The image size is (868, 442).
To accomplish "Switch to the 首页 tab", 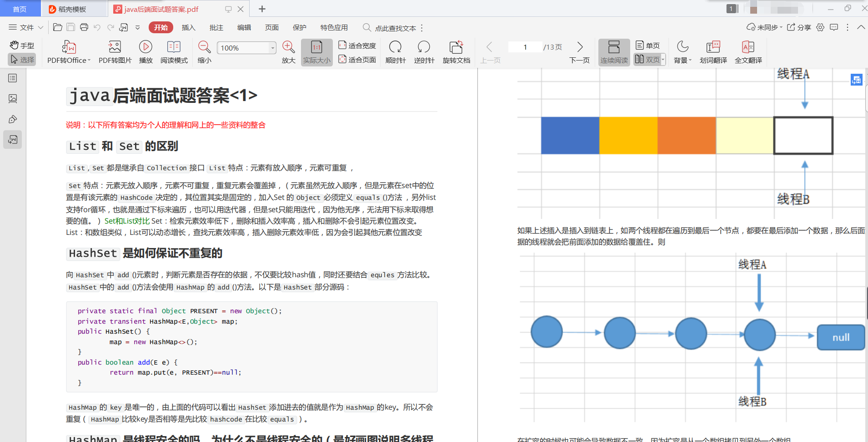I will (x=20, y=9).
